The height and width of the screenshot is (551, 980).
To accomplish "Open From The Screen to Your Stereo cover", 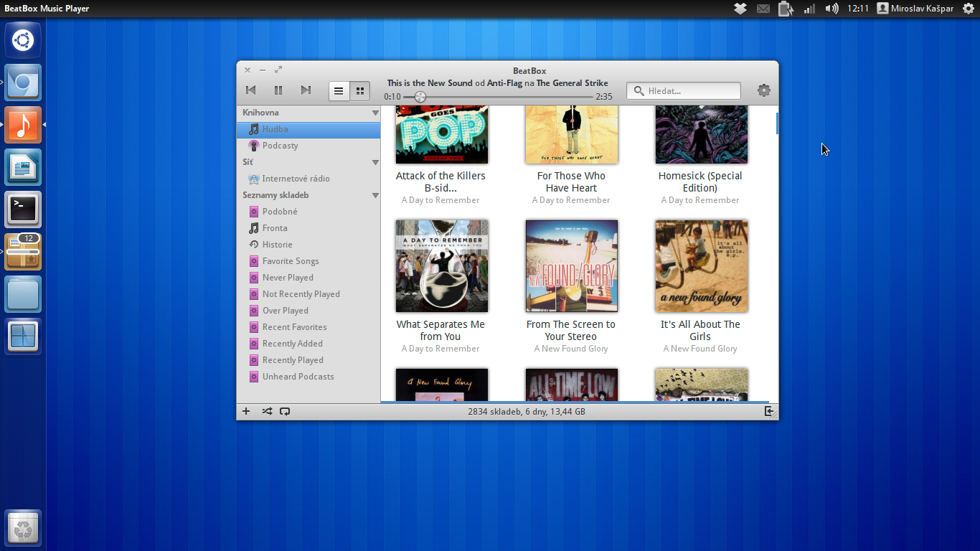I will [x=572, y=266].
